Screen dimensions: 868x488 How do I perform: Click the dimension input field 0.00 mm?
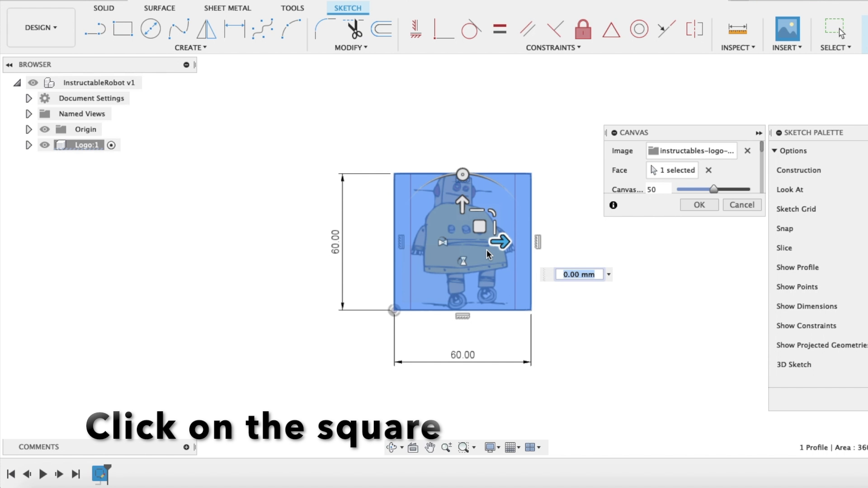pyautogui.click(x=578, y=274)
